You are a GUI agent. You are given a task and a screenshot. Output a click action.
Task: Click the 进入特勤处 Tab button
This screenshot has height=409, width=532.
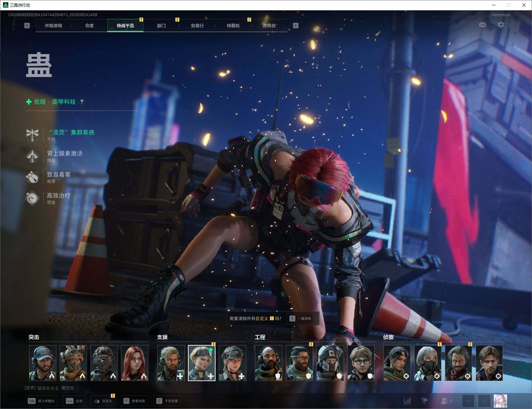42,401
